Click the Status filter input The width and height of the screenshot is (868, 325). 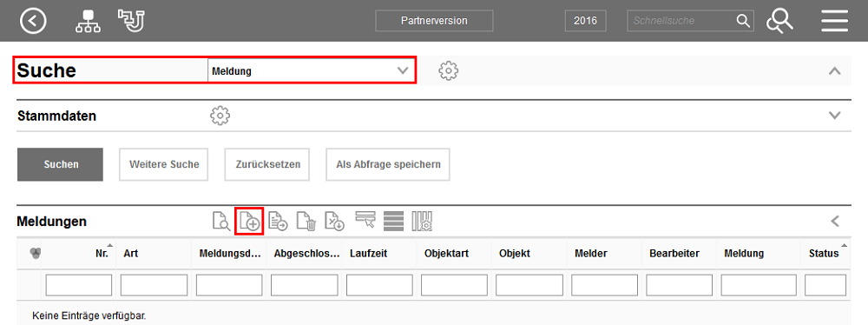point(825,285)
